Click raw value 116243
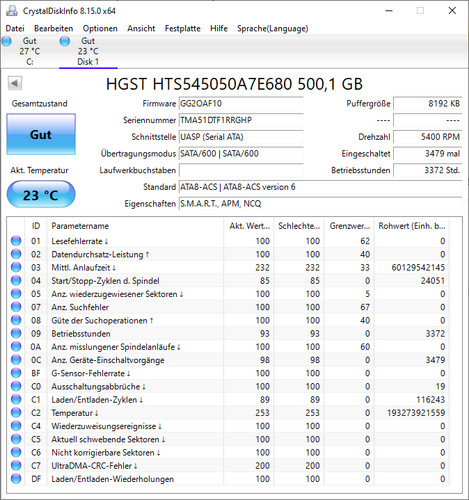This screenshot has height=500, width=469. 431,399
